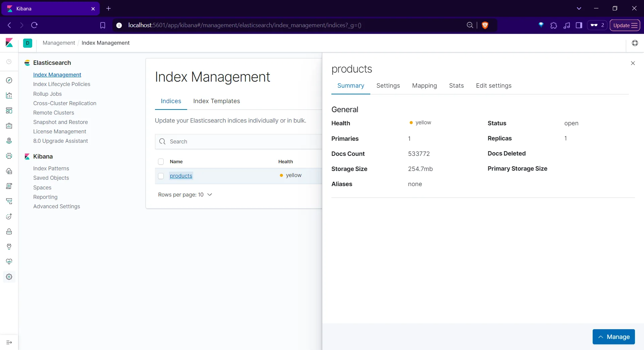
Task: Open Spaces link under Kibana
Action: coord(42,187)
